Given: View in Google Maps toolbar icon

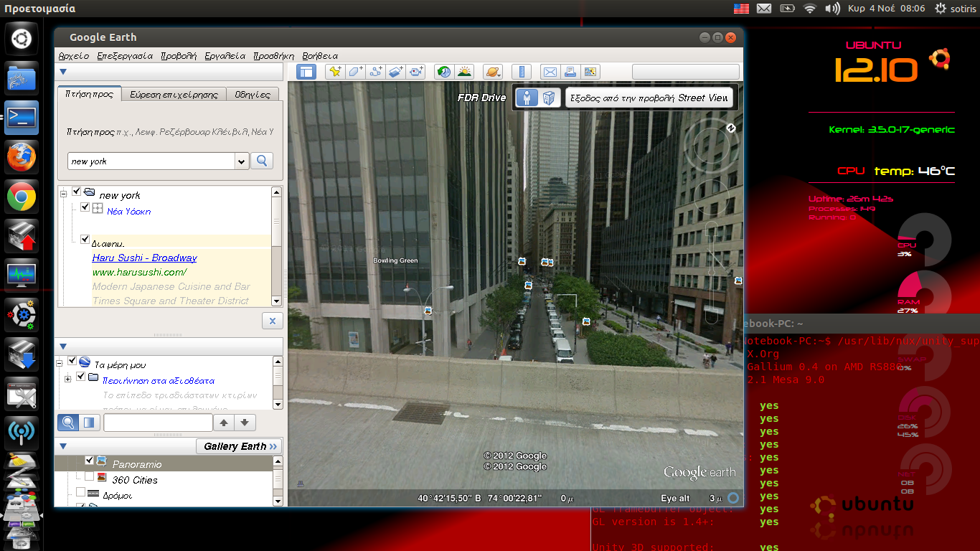Looking at the screenshot, I should 590,72.
